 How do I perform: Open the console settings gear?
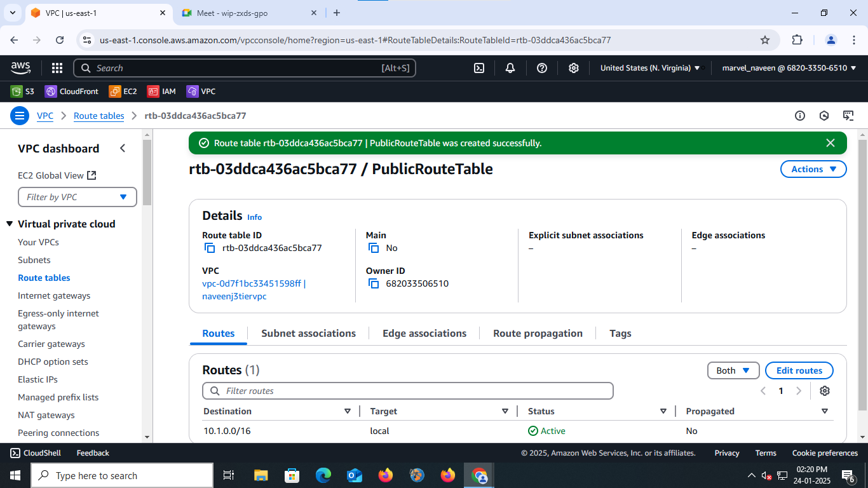coord(574,68)
